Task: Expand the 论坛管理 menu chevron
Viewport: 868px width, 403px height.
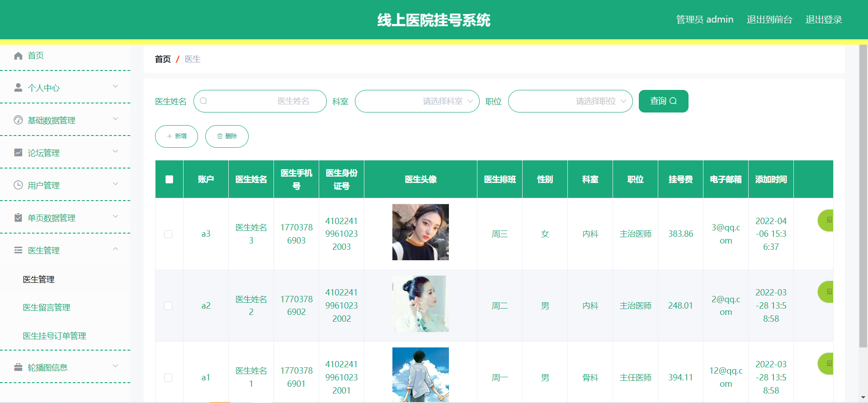Action: [115, 151]
